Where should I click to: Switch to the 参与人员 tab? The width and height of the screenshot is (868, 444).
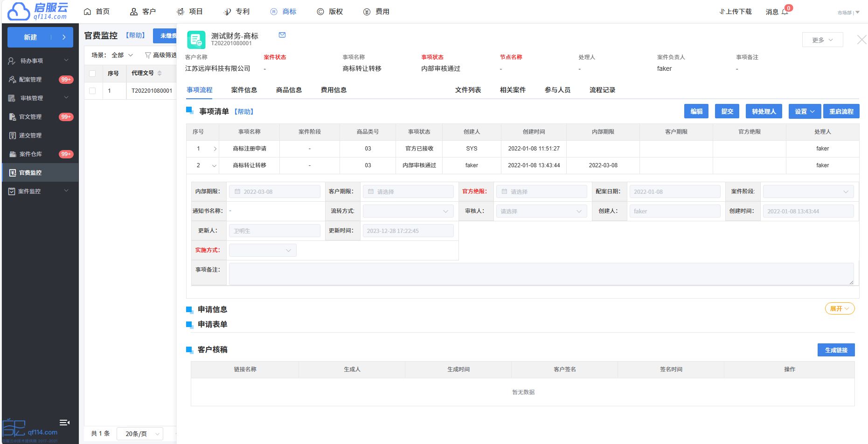[557, 90]
